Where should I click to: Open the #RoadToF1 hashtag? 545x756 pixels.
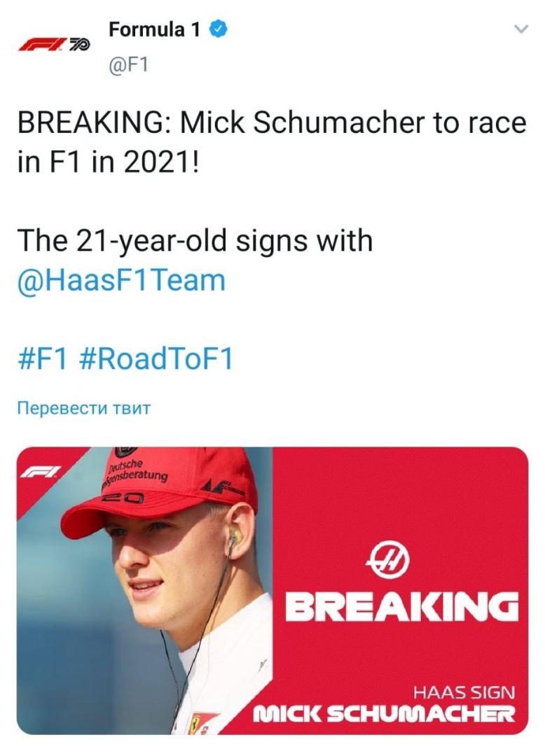click(156, 359)
